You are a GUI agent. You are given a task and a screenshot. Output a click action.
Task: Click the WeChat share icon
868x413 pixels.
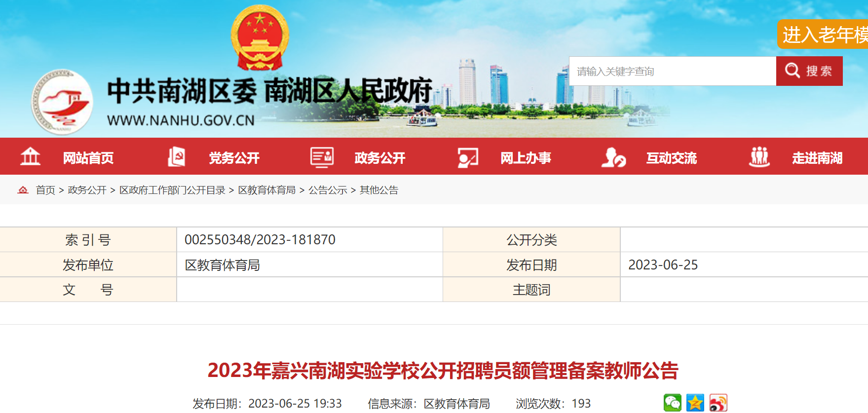[x=672, y=403]
